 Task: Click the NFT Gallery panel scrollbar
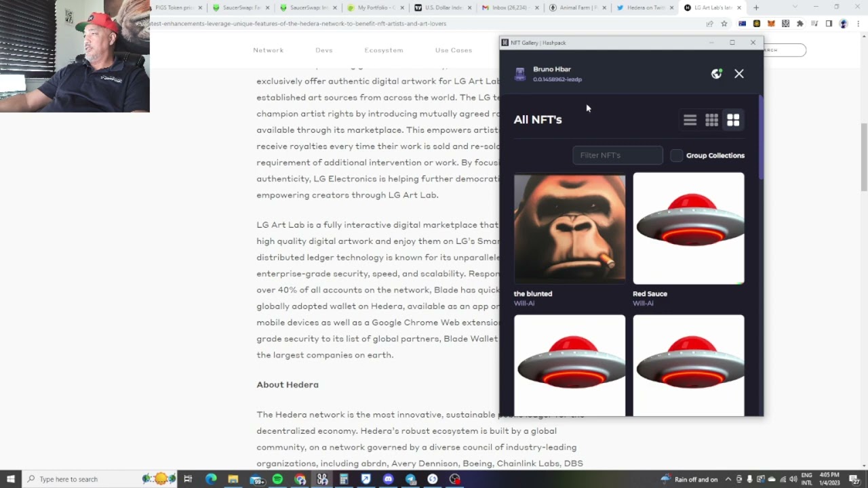pyautogui.click(x=761, y=137)
